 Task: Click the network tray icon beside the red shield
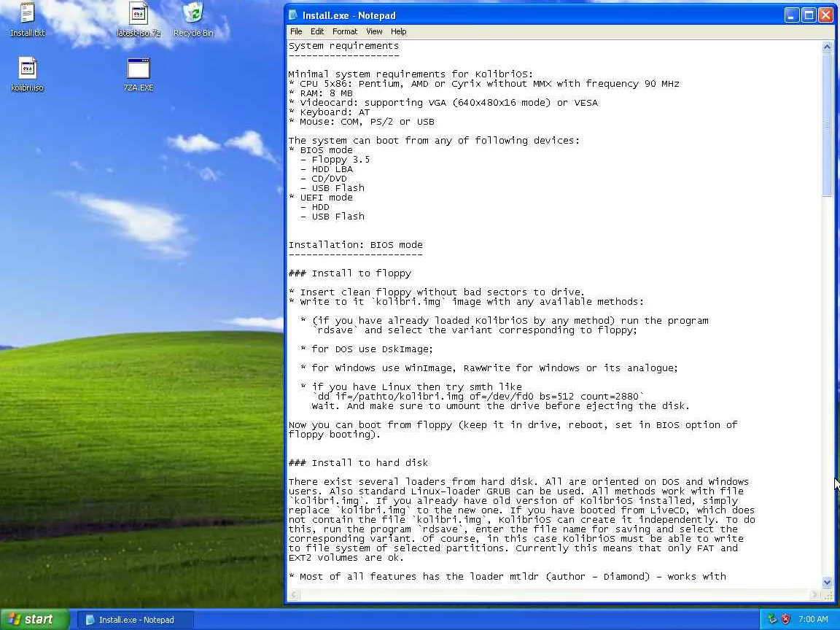[x=772, y=619]
